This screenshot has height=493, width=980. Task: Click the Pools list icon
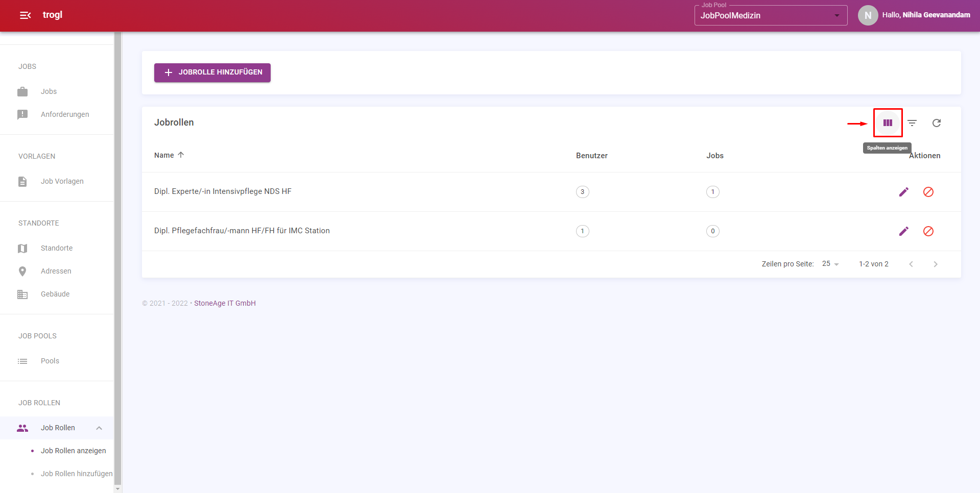click(22, 361)
